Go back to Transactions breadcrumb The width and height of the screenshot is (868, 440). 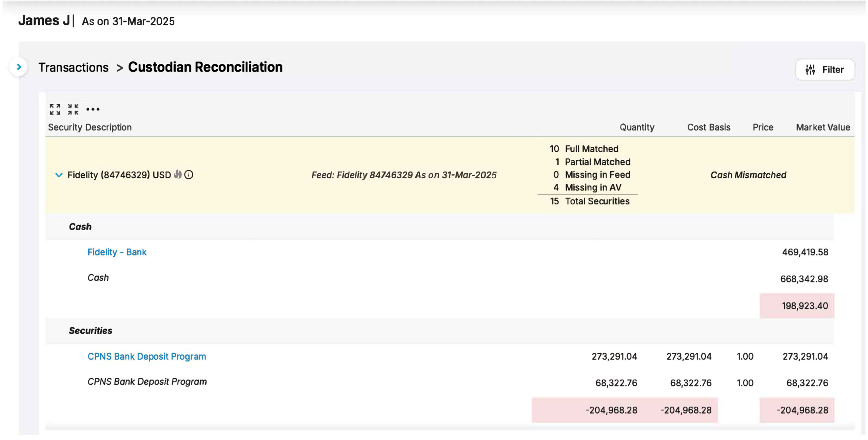pos(73,67)
